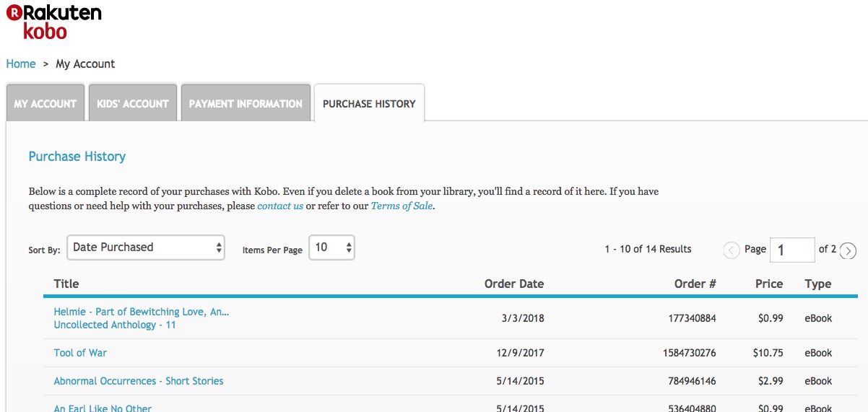Open the Terms of Sale link

tap(402, 206)
